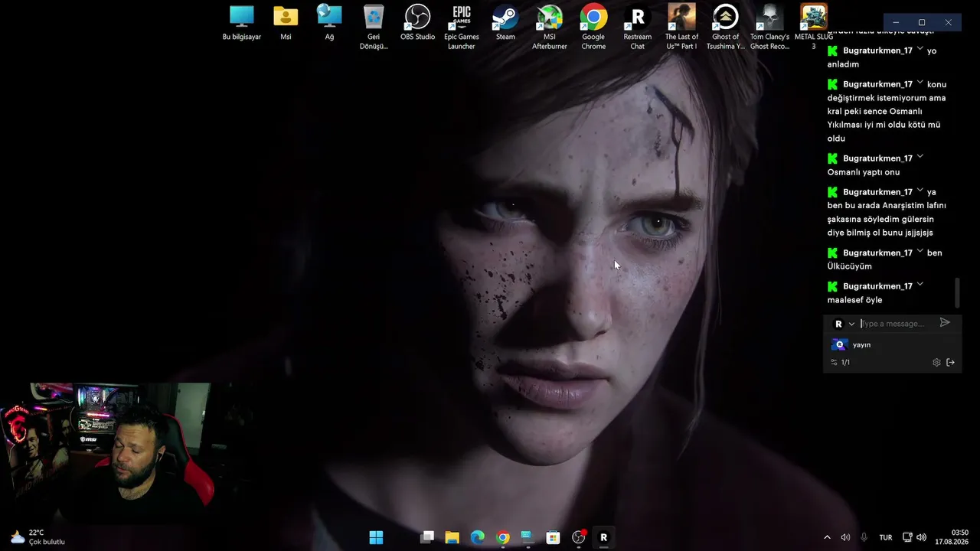
Task: Focus the 'Type a message...' chat field
Action: (897, 324)
